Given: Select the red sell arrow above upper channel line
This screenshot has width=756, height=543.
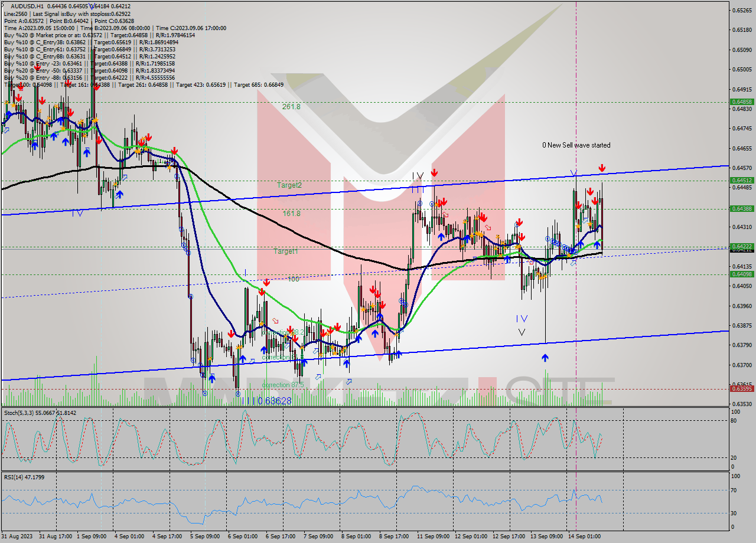Looking at the screenshot, I should pyautogui.click(x=602, y=169).
